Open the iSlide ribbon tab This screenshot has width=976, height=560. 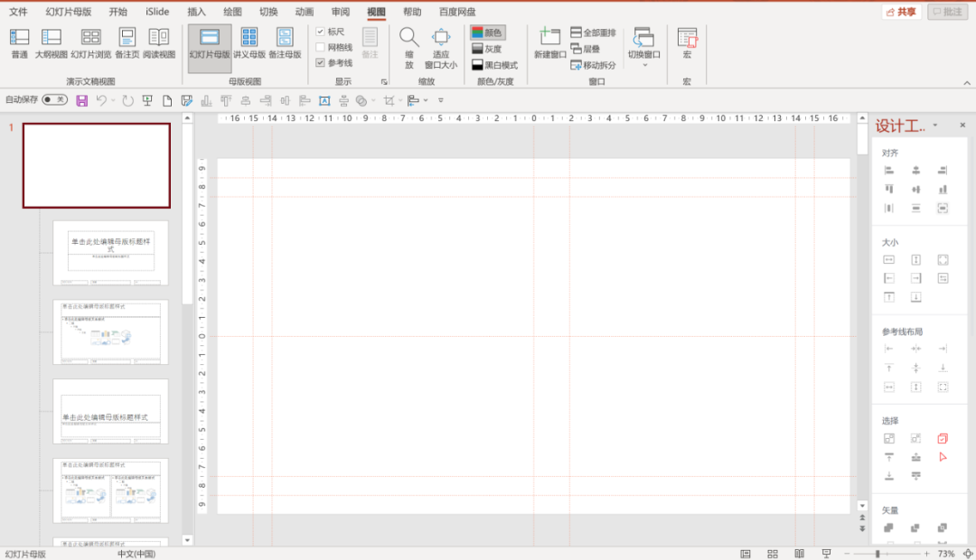(x=157, y=12)
